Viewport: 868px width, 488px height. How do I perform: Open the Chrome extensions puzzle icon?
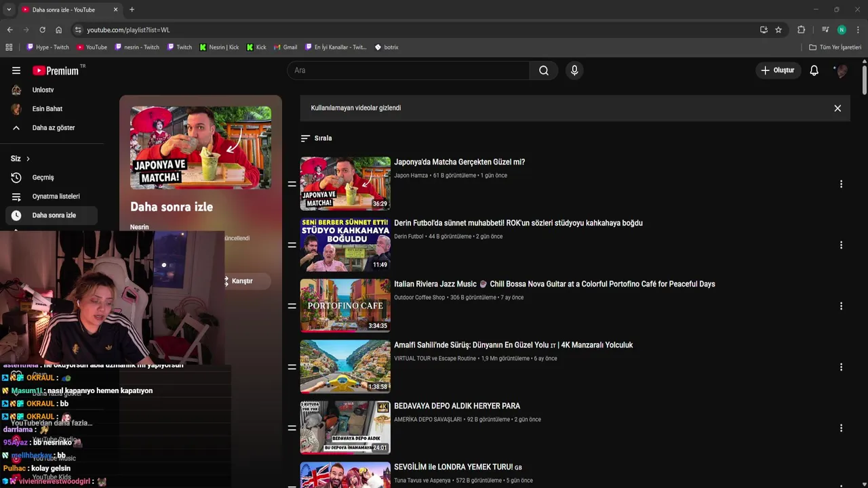click(x=801, y=30)
